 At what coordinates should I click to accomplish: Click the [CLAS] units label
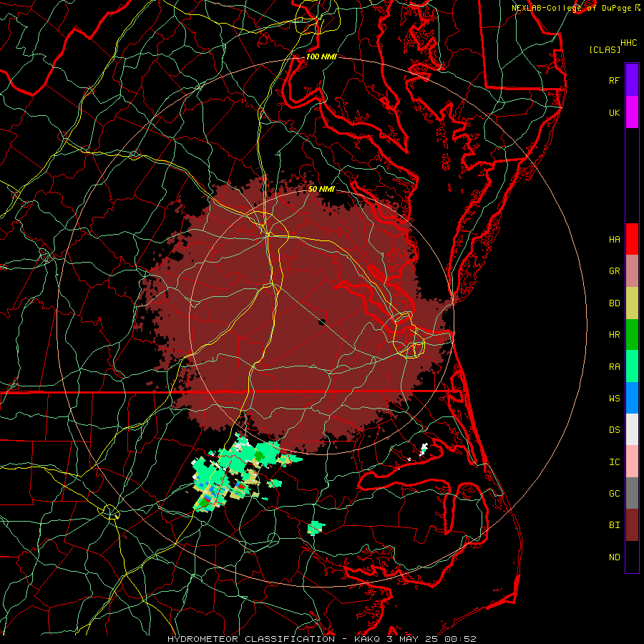(605, 49)
